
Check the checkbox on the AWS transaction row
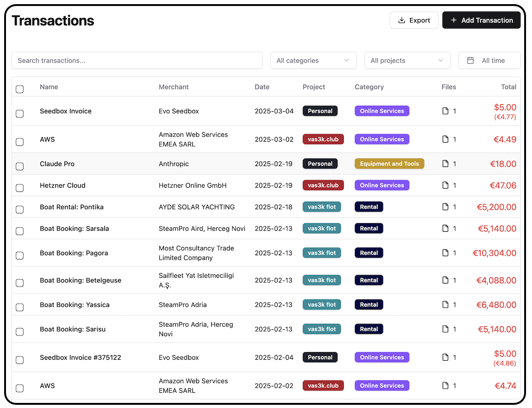[x=20, y=142]
